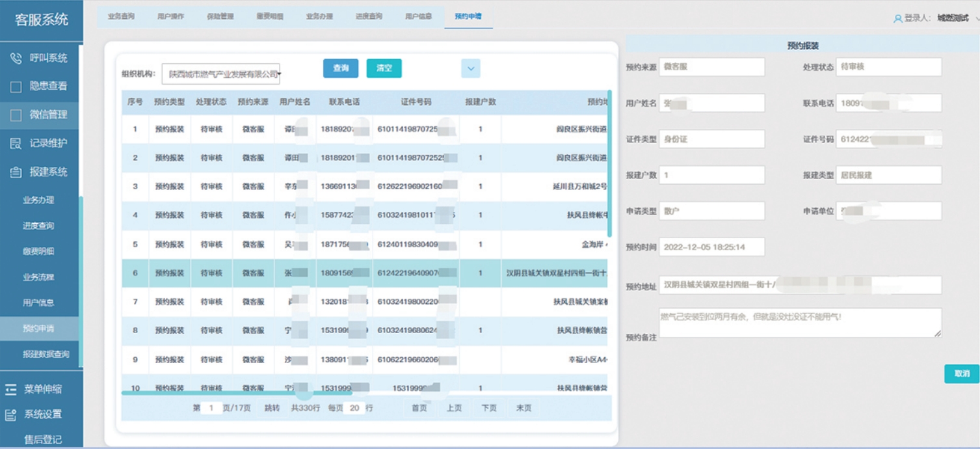The height and width of the screenshot is (449, 980).
Task: Open 售后登记 in sidebar
Action: 42,439
